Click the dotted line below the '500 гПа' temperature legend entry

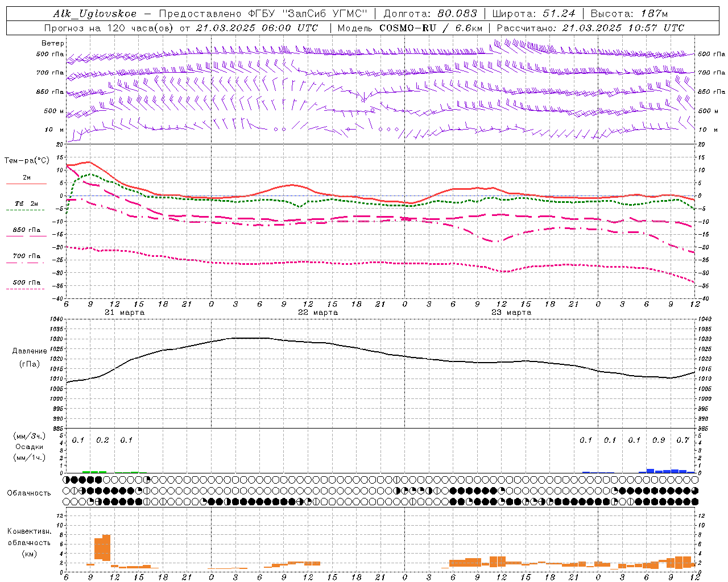coord(25,289)
